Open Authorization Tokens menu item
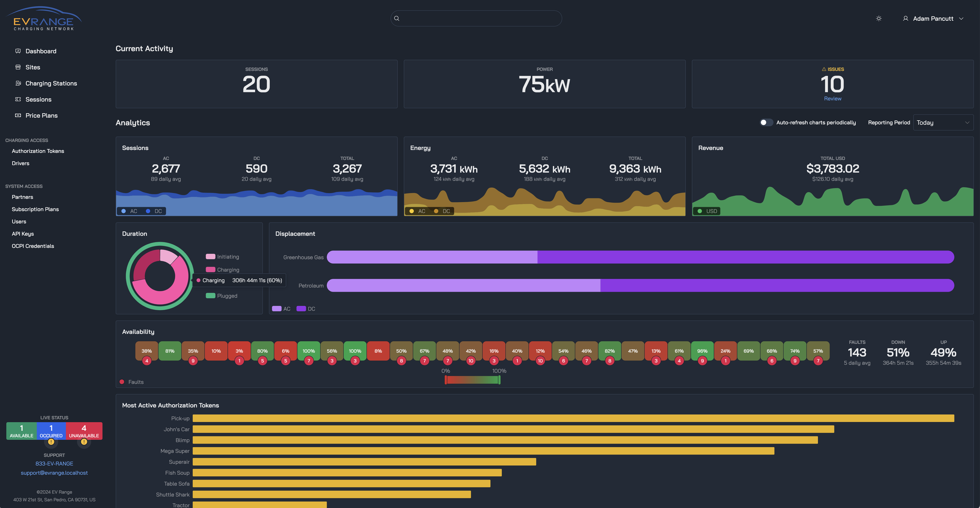 38,151
